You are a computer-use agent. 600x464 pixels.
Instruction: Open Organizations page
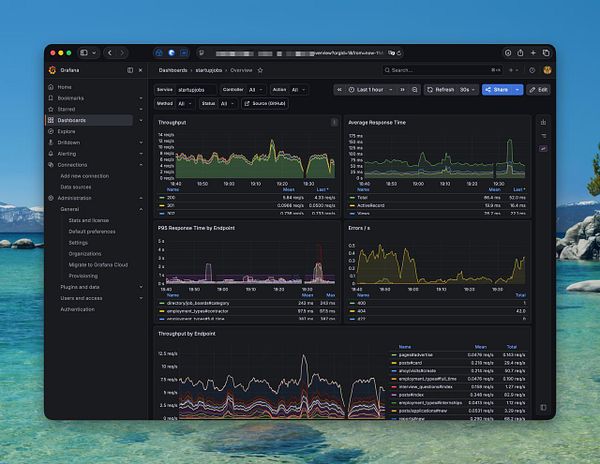pos(85,254)
